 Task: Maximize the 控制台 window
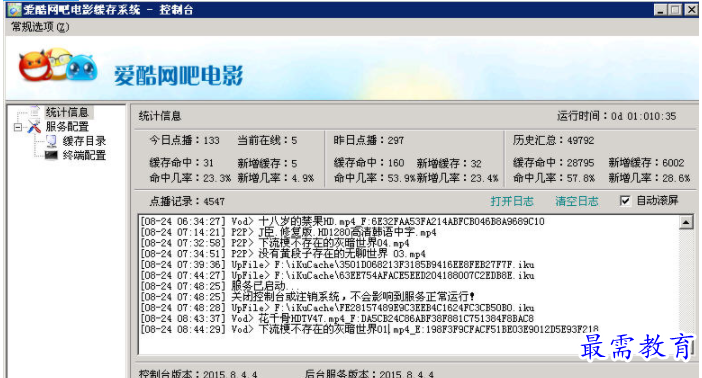pos(675,10)
